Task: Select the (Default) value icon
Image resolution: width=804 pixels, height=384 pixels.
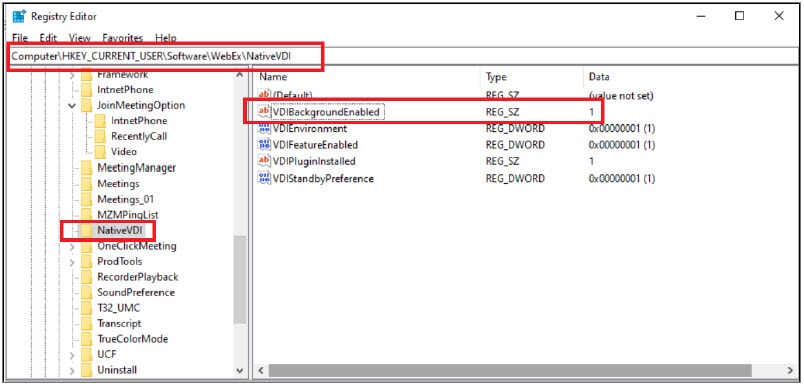Action: pyautogui.click(x=265, y=95)
